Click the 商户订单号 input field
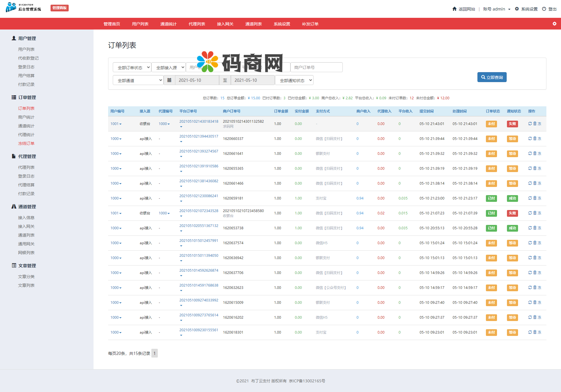Image resolution: width=561 pixels, height=392 pixels. tap(316, 67)
